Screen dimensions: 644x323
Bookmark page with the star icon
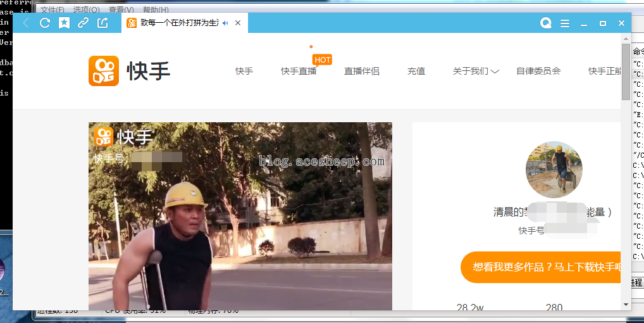click(64, 23)
